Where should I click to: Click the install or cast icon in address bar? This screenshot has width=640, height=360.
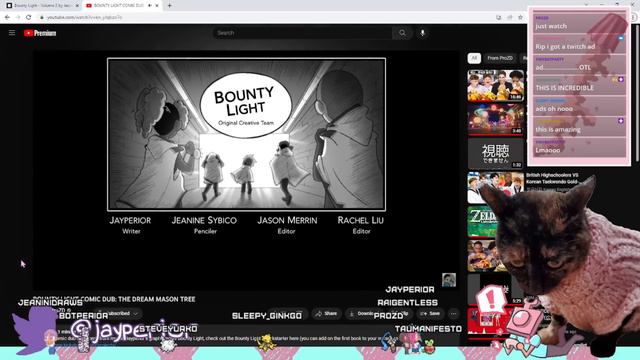(499, 17)
